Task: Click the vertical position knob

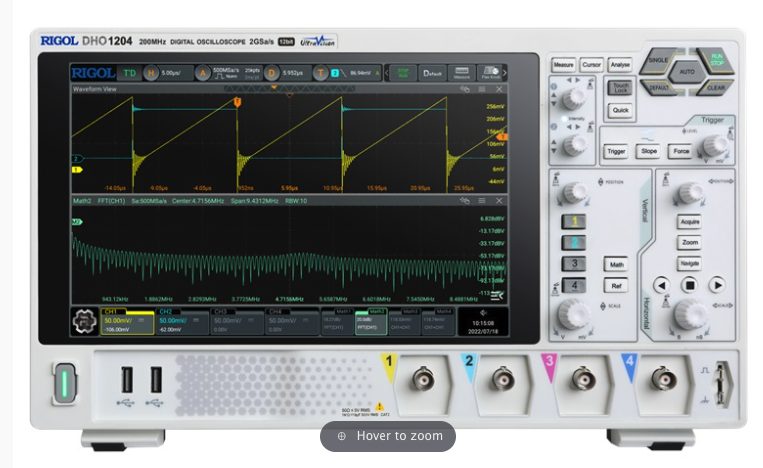Action: pyautogui.click(x=574, y=193)
